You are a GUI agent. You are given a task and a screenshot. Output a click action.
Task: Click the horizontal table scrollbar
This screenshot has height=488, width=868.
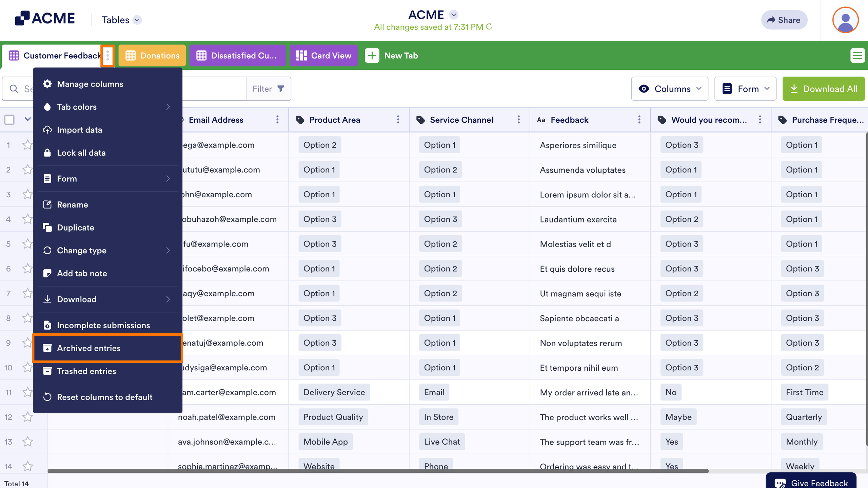pyautogui.click(x=378, y=471)
